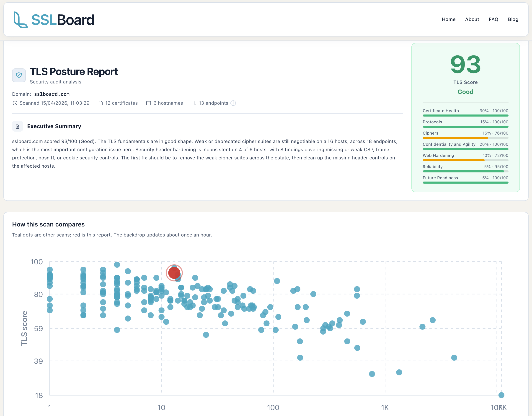The width and height of the screenshot is (532, 416).
Task: Open the FAQ navigation link
Action: click(x=493, y=19)
